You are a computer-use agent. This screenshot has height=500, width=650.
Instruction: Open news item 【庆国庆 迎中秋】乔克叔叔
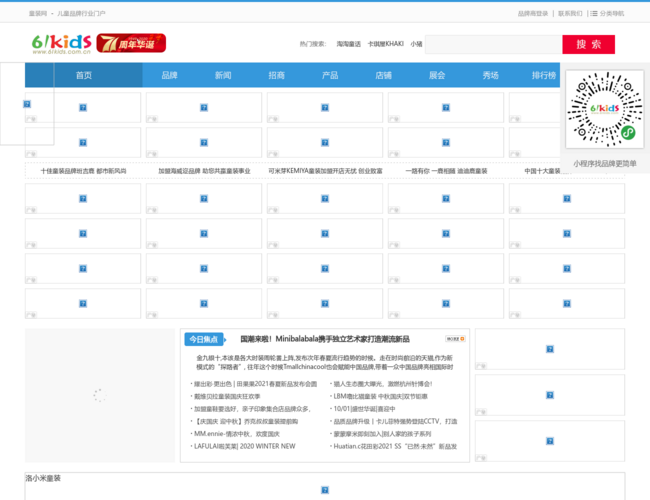pyautogui.click(x=246, y=421)
